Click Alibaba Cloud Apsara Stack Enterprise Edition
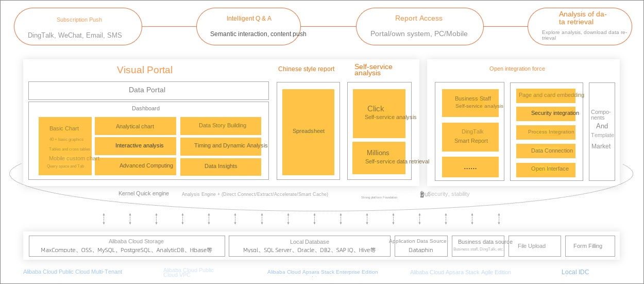Viewport: 644px width, 284px height. (x=323, y=272)
